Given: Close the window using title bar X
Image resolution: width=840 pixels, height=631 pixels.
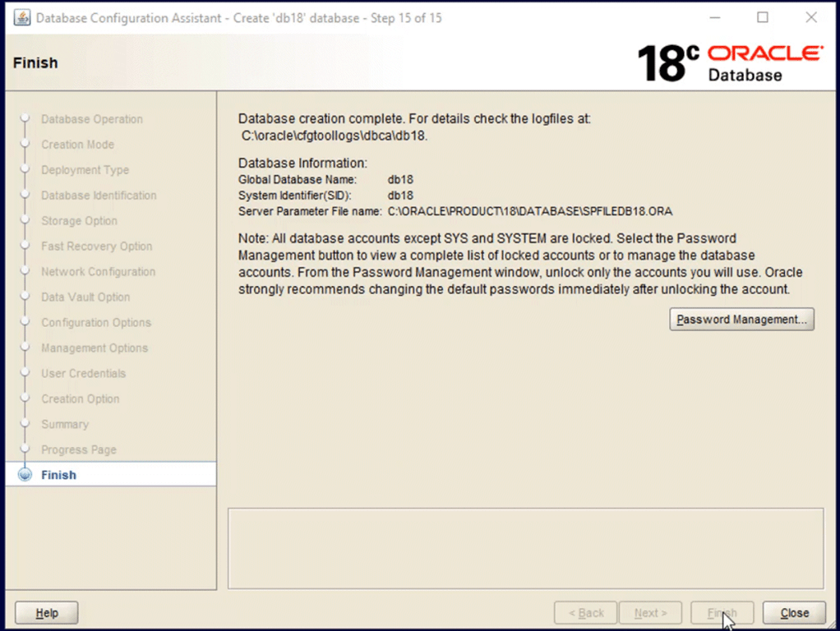Looking at the screenshot, I should click(811, 18).
